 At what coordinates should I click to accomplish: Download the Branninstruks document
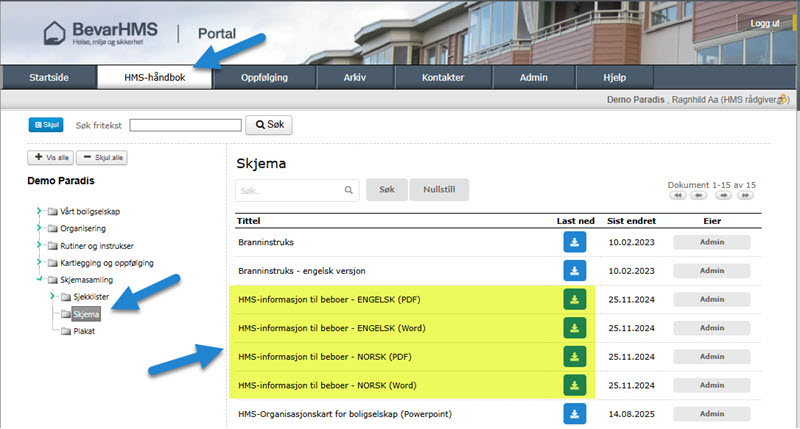(x=574, y=242)
